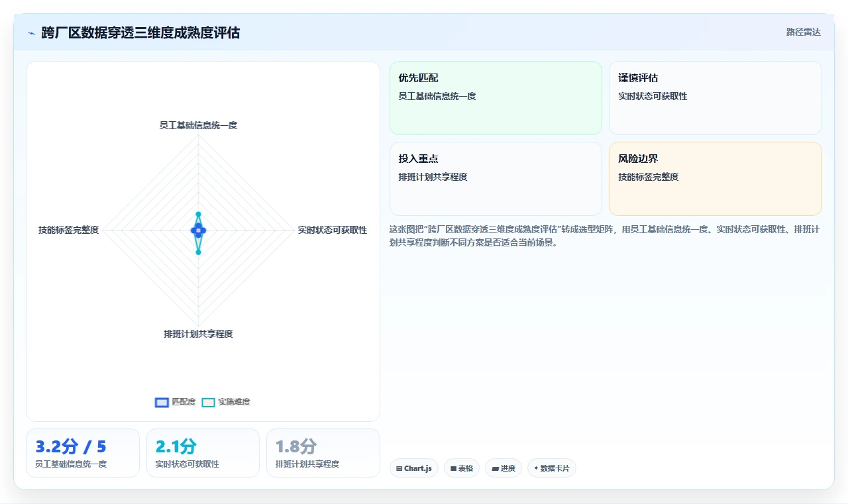Click the 进度 tag chip

503,468
